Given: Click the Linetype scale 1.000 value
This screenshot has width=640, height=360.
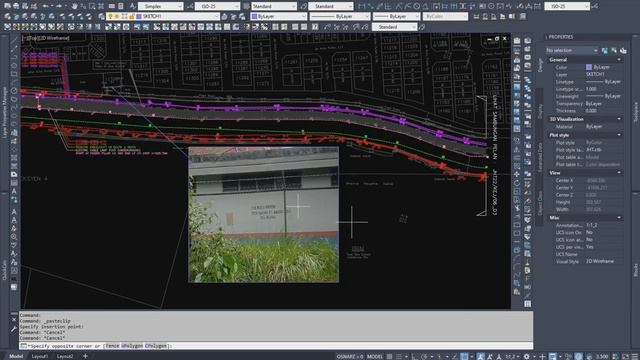Looking at the screenshot, I should (x=591, y=89).
